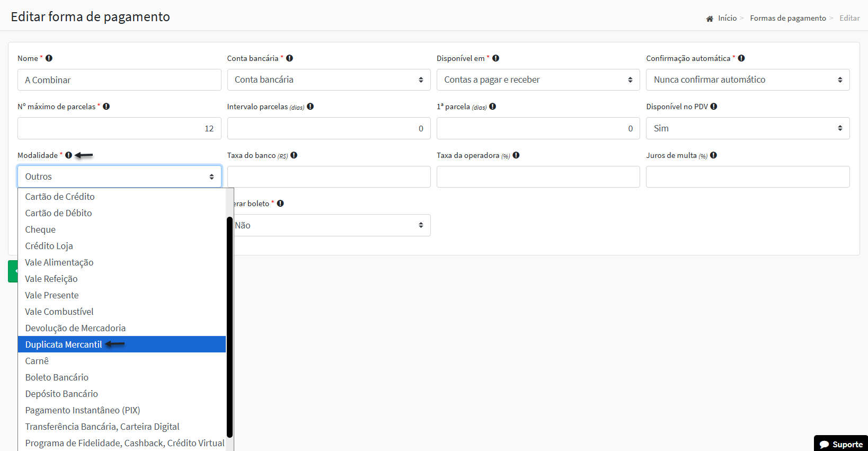Select Vale Alimentação option
The width and height of the screenshot is (868, 451).
[x=122, y=262]
